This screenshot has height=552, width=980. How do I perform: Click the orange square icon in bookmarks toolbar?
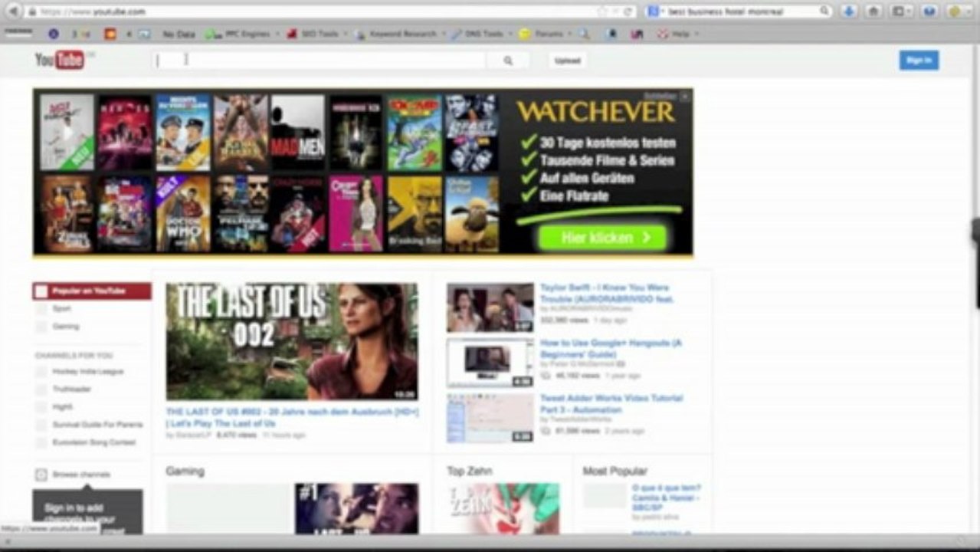tap(110, 34)
